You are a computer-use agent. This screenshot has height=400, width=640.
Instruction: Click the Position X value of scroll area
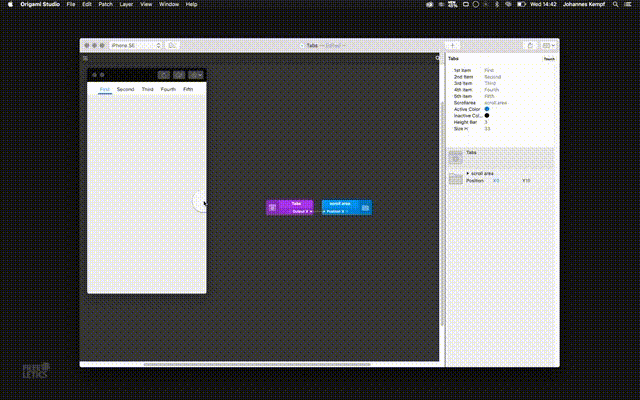(x=496, y=180)
